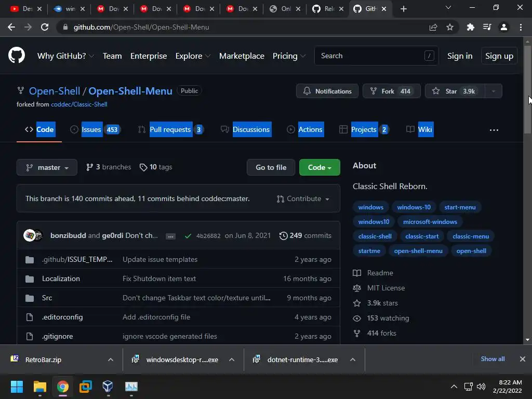Click Sign up button

pos(499,56)
